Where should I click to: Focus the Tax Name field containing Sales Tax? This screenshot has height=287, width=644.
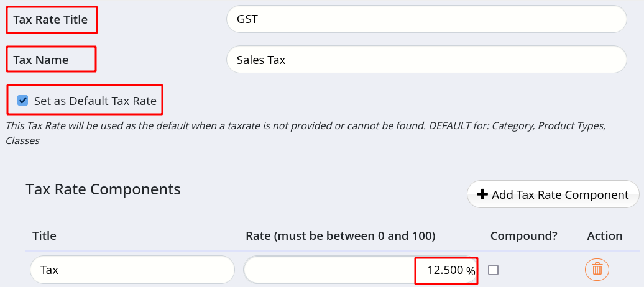(x=426, y=60)
